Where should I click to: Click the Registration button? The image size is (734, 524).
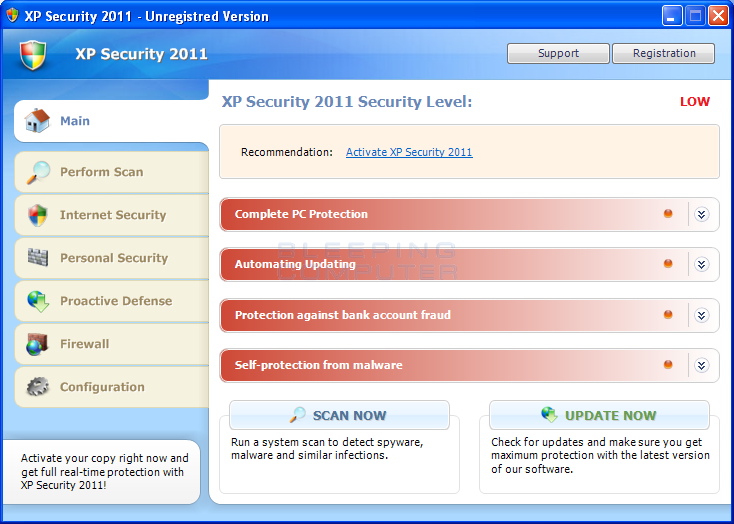pyautogui.click(x=663, y=53)
